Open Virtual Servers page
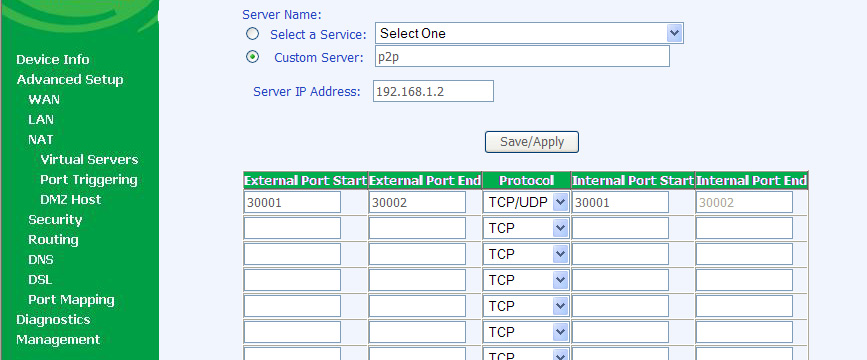This screenshot has width=867, height=360. pos(89,160)
